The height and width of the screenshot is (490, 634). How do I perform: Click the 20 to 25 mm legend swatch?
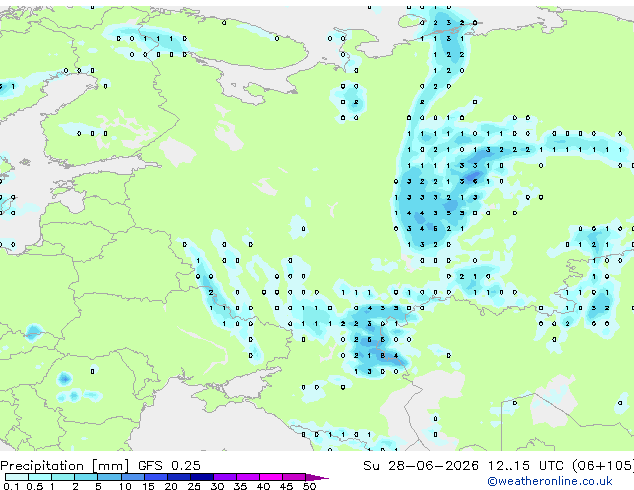178,477
